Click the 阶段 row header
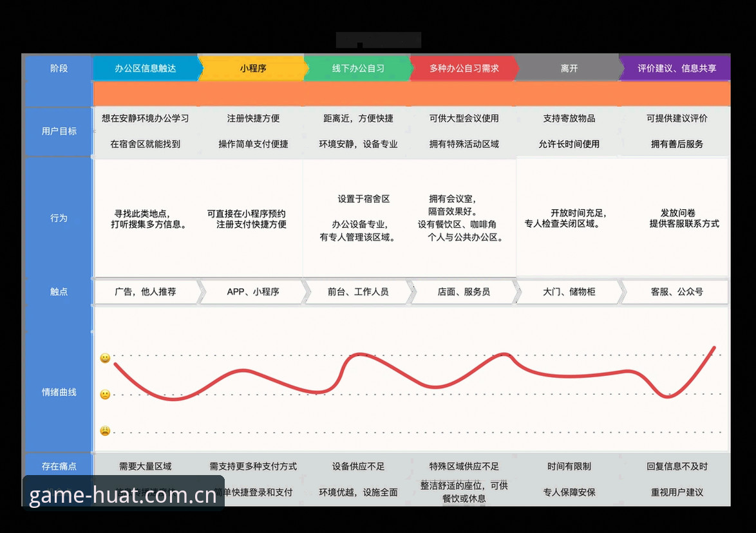The image size is (756, 533). pyautogui.click(x=59, y=68)
